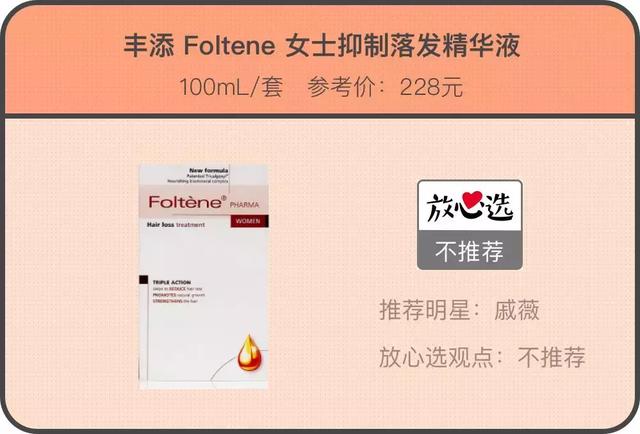Click the 228元 price

click(x=431, y=87)
